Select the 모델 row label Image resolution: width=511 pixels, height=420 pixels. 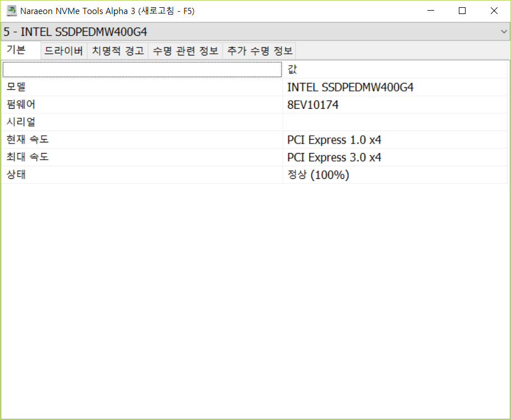point(16,87)
